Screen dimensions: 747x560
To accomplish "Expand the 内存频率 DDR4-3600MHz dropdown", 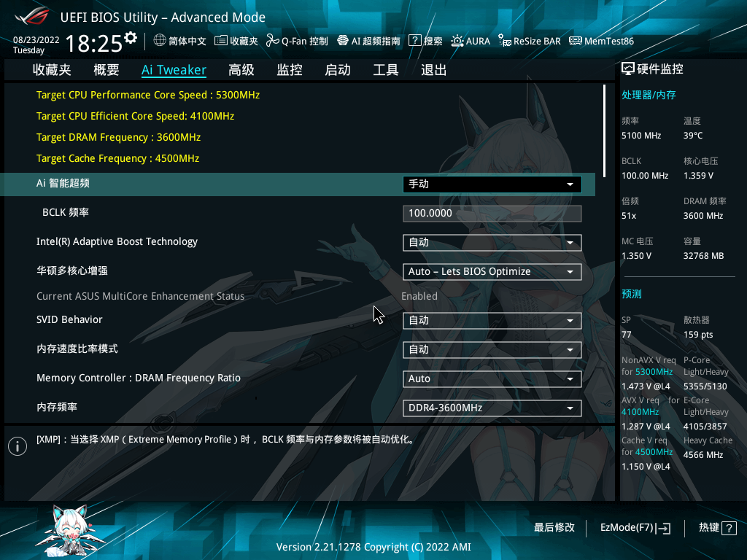I will click(492, 408).
